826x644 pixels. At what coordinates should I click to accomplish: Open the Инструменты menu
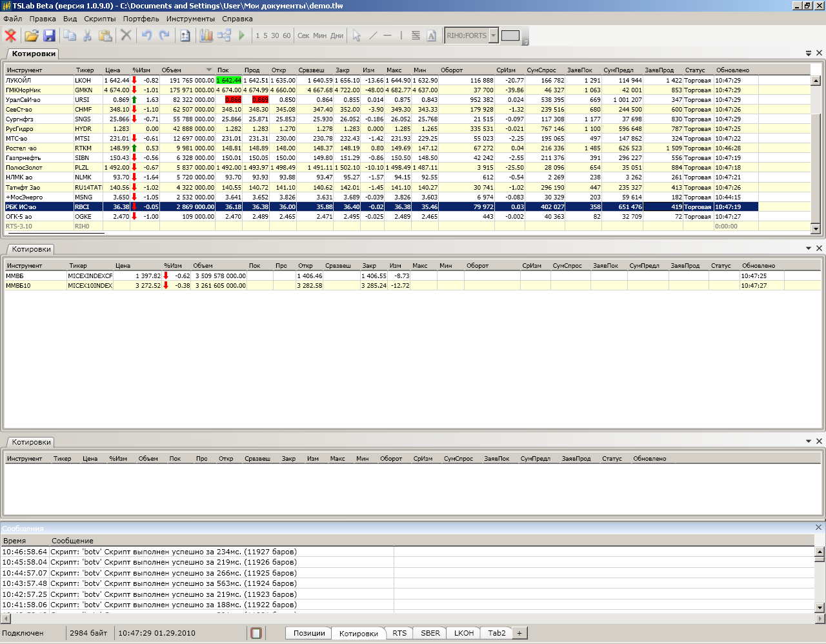coord(190,19)
